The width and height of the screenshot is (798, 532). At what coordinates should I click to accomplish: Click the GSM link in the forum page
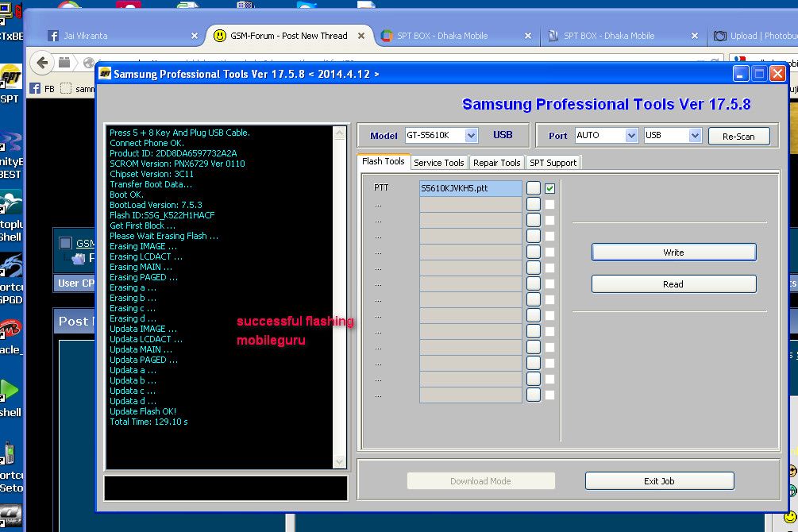tap(85, 243)
